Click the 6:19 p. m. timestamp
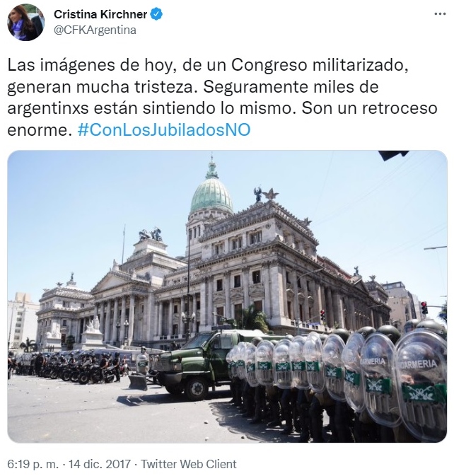 coord(33,464)
